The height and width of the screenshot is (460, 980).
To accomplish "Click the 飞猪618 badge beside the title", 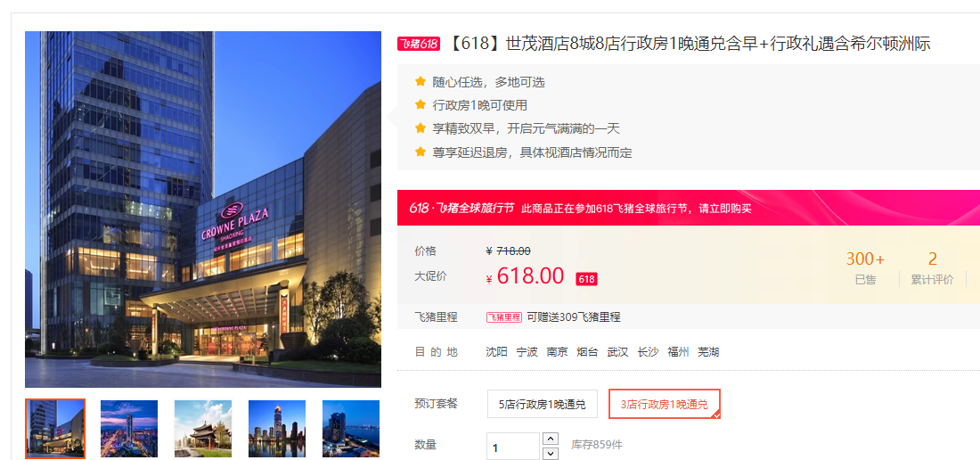I will pyautogui.click(x=419, y=44).
